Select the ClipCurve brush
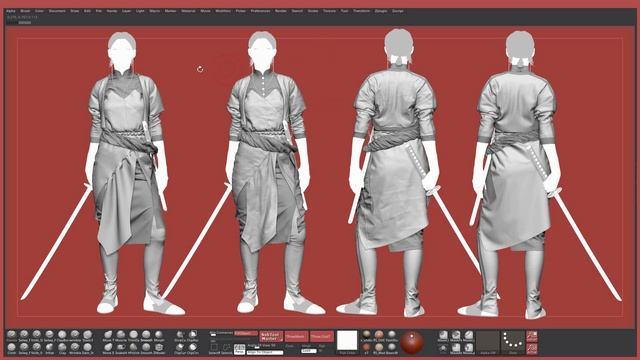 (x=180, y=348)
